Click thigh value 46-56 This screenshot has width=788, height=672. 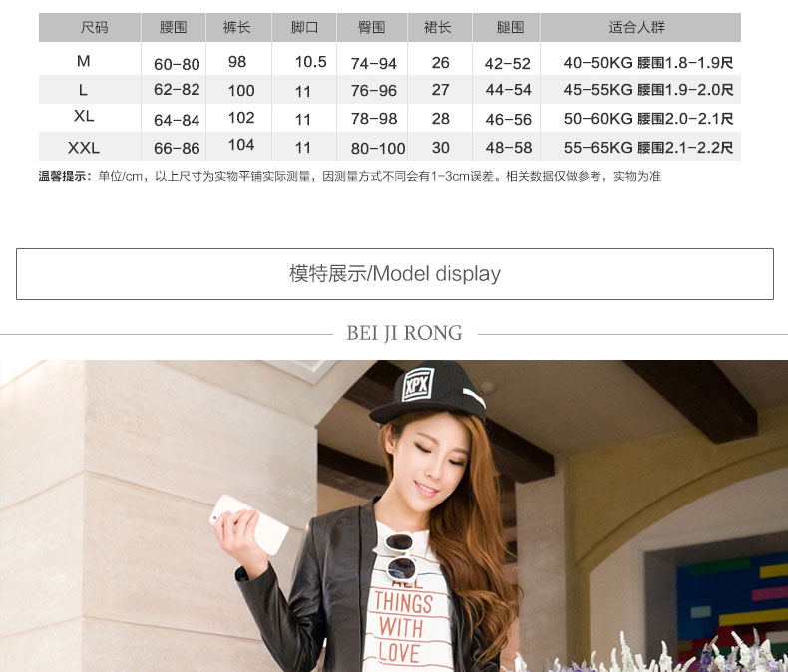pyautogui.click(x=508, y=120)
